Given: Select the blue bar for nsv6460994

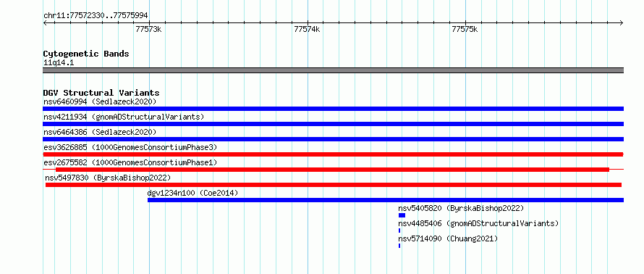Looking at the screenshot, I should (333, 109).
